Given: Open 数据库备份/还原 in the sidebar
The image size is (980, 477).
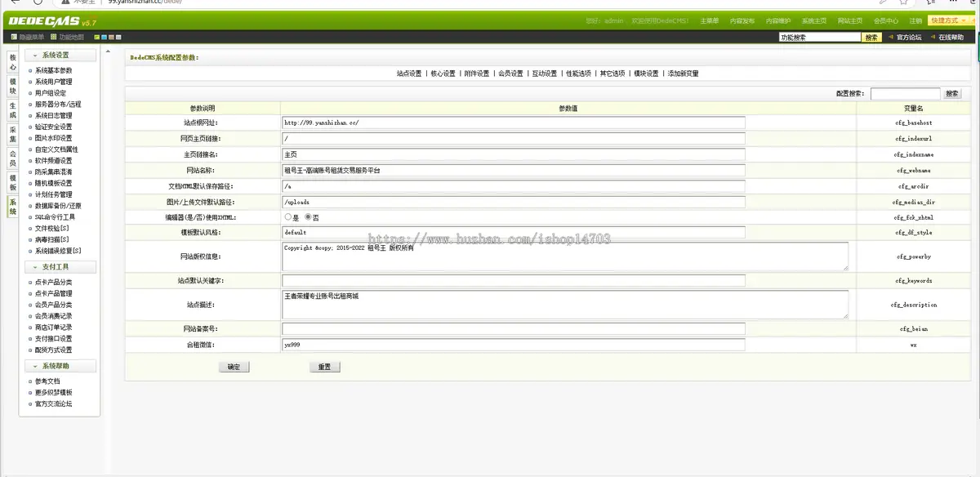Looking at the screenshot, I should point(58,206).
